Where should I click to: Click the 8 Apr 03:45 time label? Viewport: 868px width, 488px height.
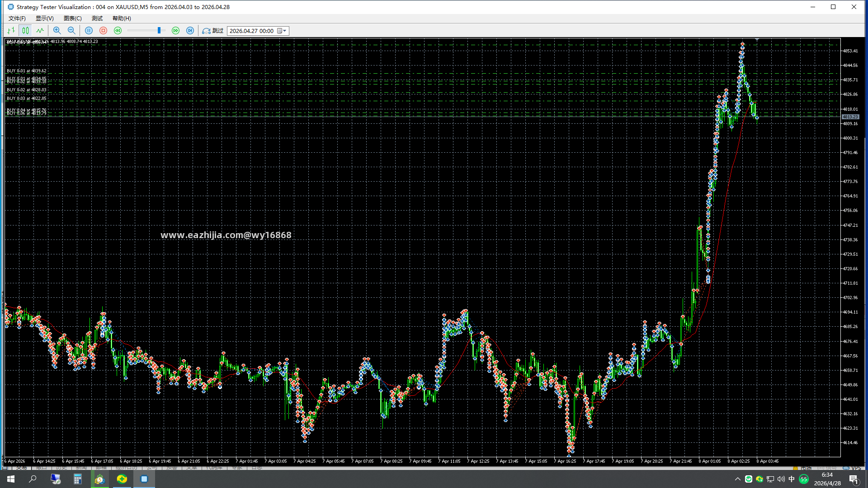coord(768,461)
